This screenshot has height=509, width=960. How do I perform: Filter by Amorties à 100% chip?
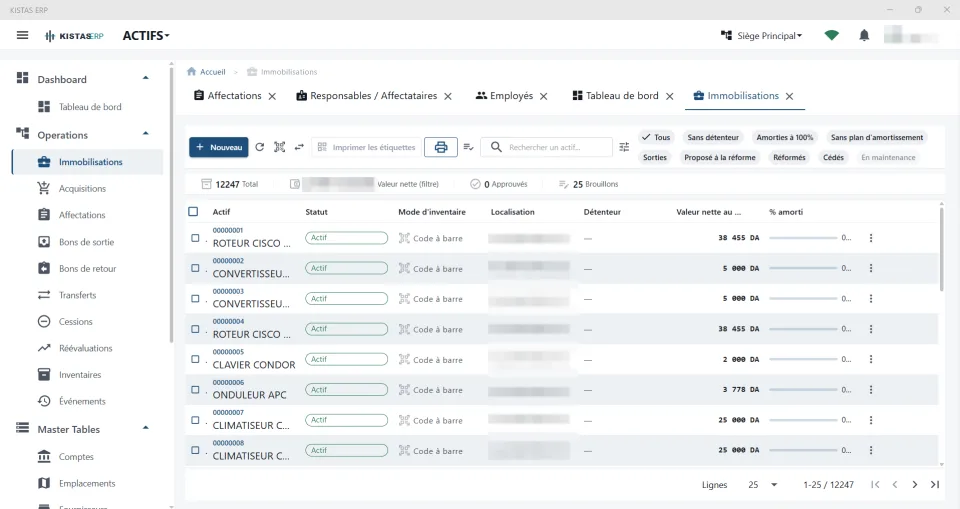784,137
